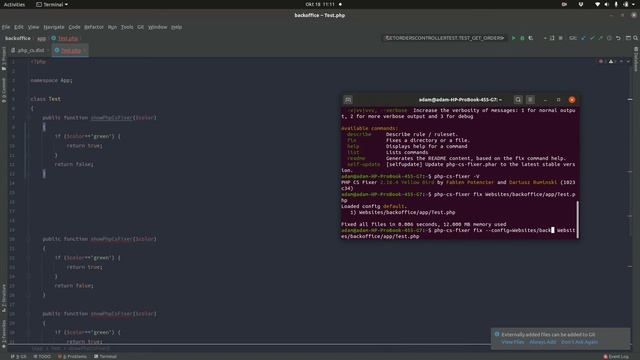640x360 pixels.
Task: Open the Refactor menu
Action: [94, 27]
